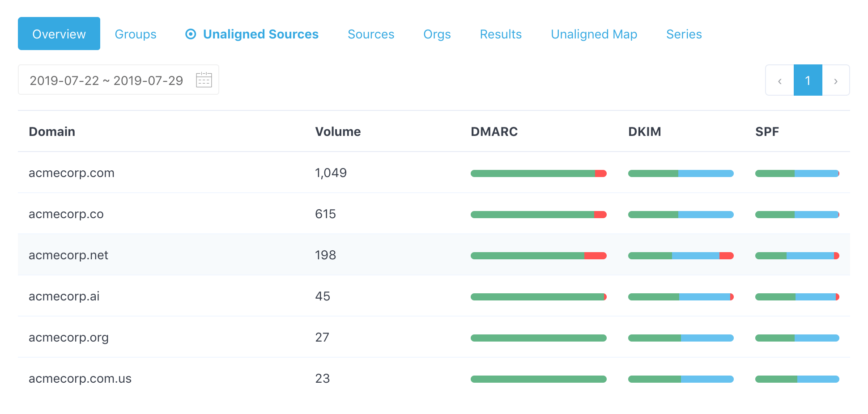Viewport: 868px width, 414px height.
Task: Select the Overview tab
Action: tap(59, 33)
